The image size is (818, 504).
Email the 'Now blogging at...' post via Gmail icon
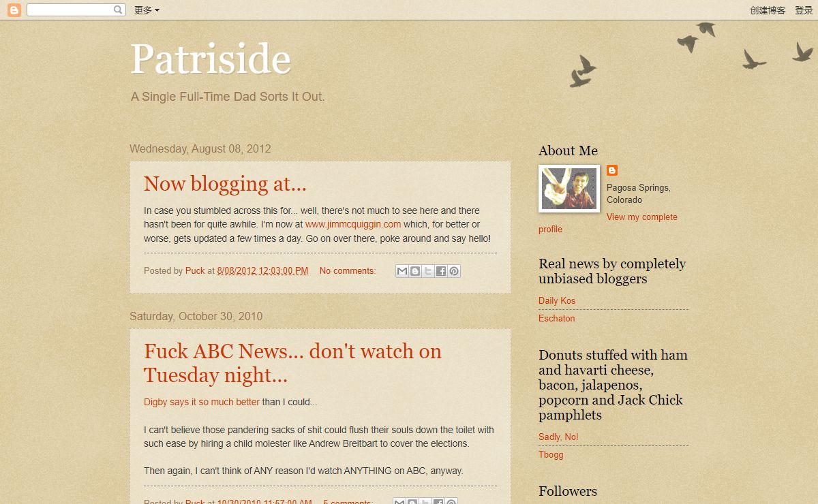[402, 271]
